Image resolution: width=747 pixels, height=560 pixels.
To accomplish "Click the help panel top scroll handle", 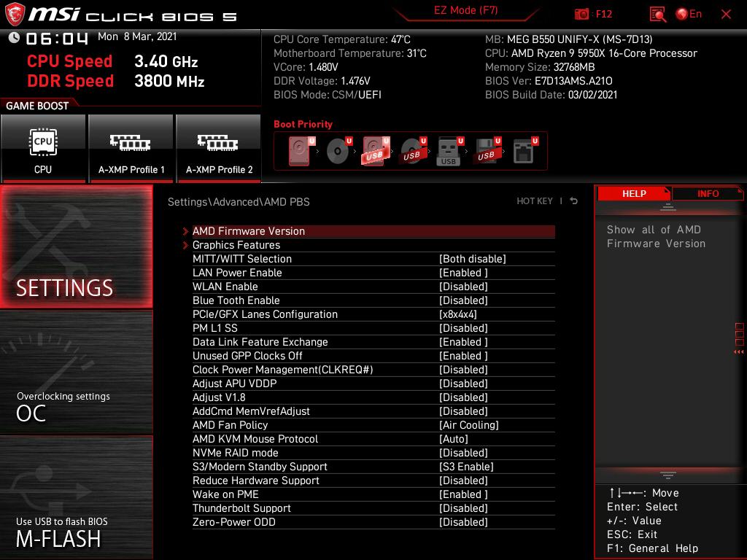I will [667, 207].
